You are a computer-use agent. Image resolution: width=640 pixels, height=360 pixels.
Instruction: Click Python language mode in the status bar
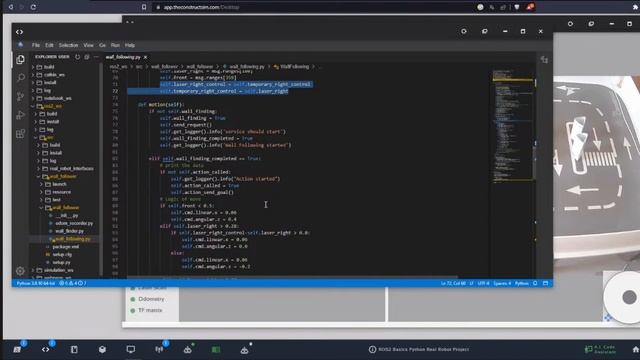click(x=522, y=283)
